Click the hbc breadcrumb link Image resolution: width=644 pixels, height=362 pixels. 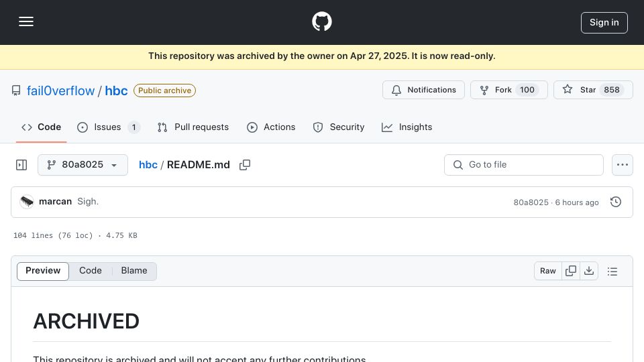[148, 165]
